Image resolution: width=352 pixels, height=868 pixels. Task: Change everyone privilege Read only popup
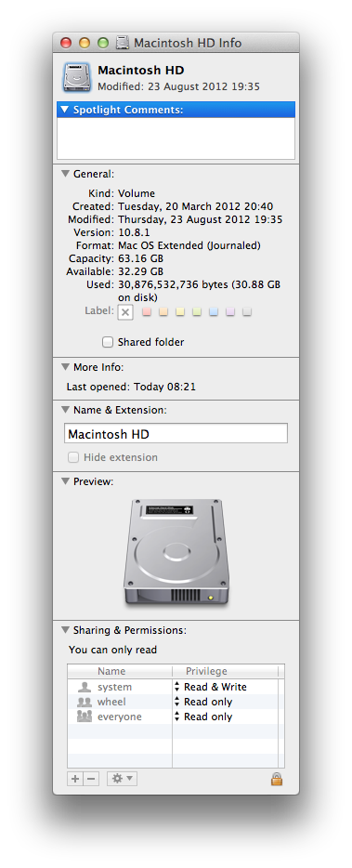[x=203, y=717]
